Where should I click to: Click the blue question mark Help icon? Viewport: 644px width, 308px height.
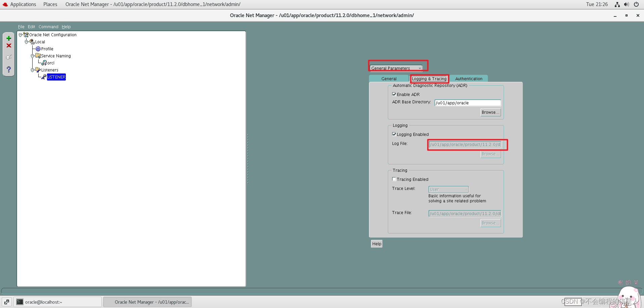(x=9, y=69)
